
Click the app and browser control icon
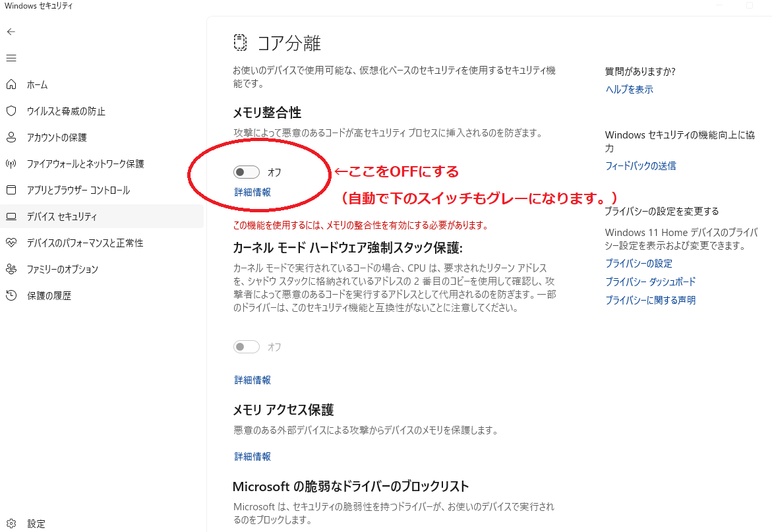point(11,190)
